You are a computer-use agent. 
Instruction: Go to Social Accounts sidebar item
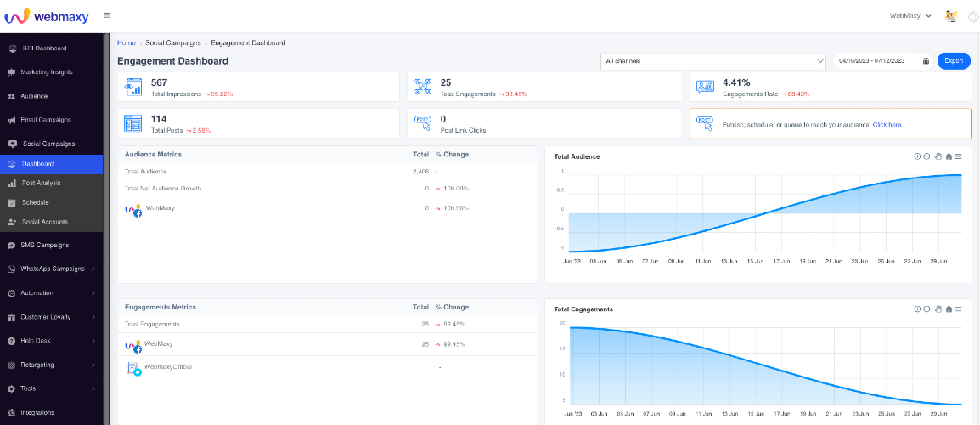click(51, 222)
